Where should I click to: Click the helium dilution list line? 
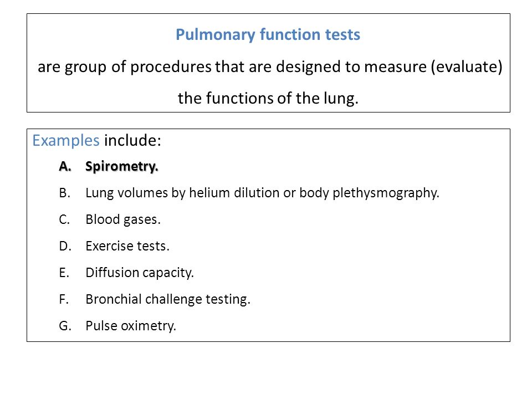pos(262,193)
